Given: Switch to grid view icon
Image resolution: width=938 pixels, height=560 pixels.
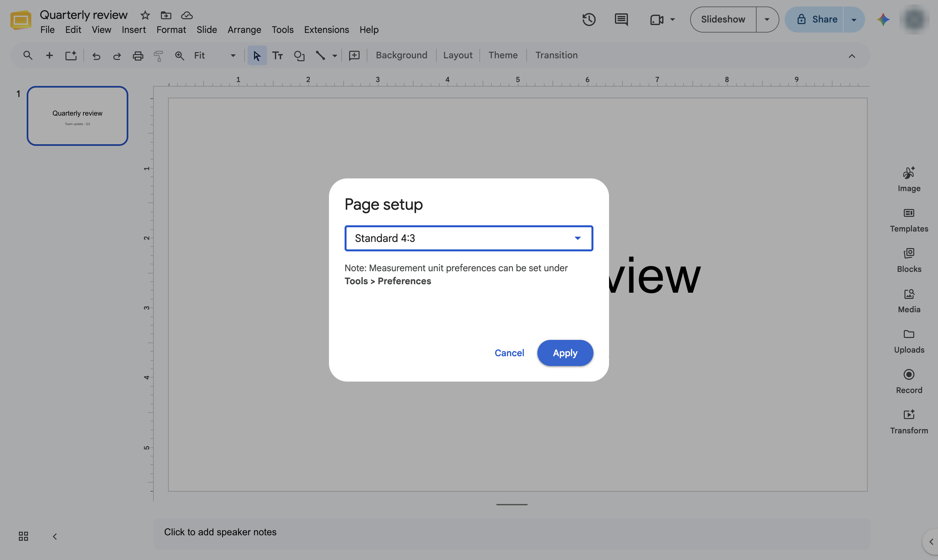Looking at the screenshot, I should pos(23,536).
